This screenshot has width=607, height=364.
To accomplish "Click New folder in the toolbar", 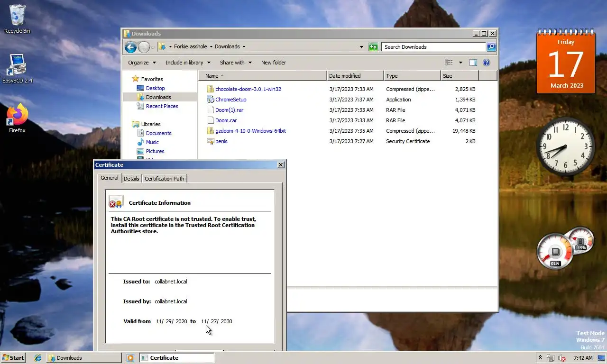I will [274, 63].
